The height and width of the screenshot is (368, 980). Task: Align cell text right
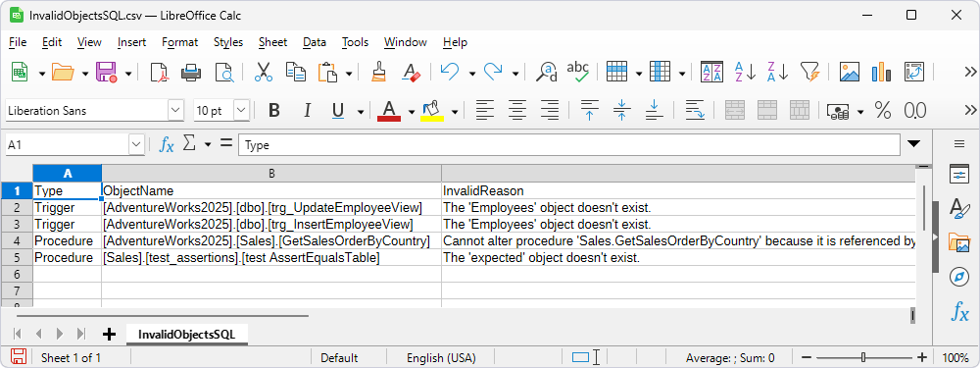pos(550,111)
